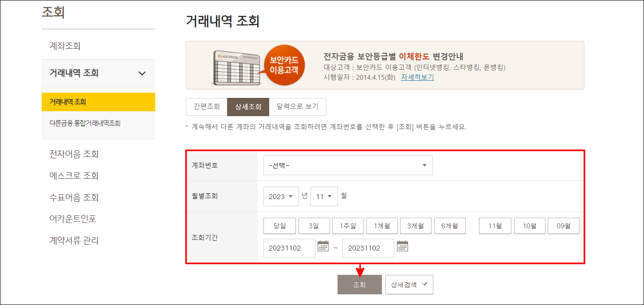
Task: Click the 조회 search button
Action: coord(359,284)
